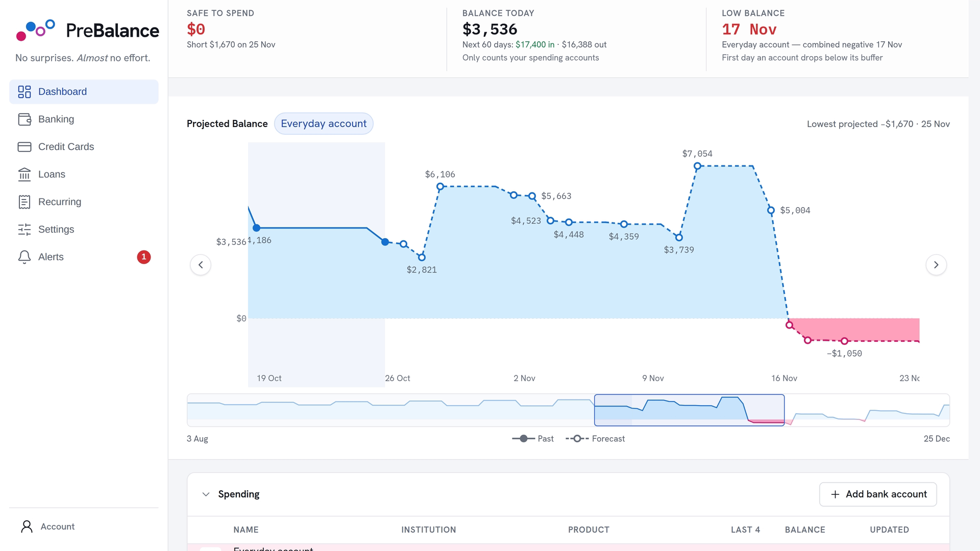The image size is (980, 551).
Task: Click the INSTITUTION column header
Action: [429, 530]
